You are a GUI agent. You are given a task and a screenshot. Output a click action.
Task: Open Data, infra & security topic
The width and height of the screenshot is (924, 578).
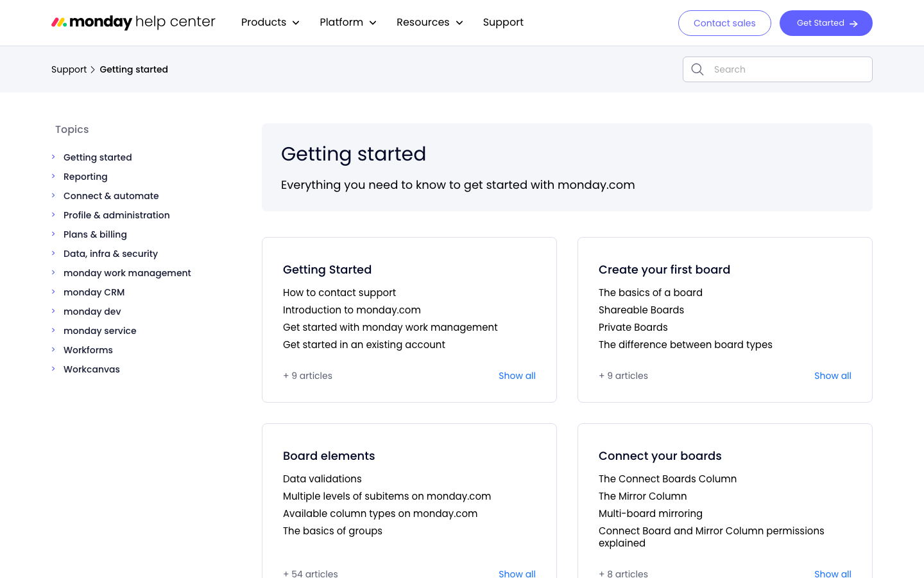point(110,254)
